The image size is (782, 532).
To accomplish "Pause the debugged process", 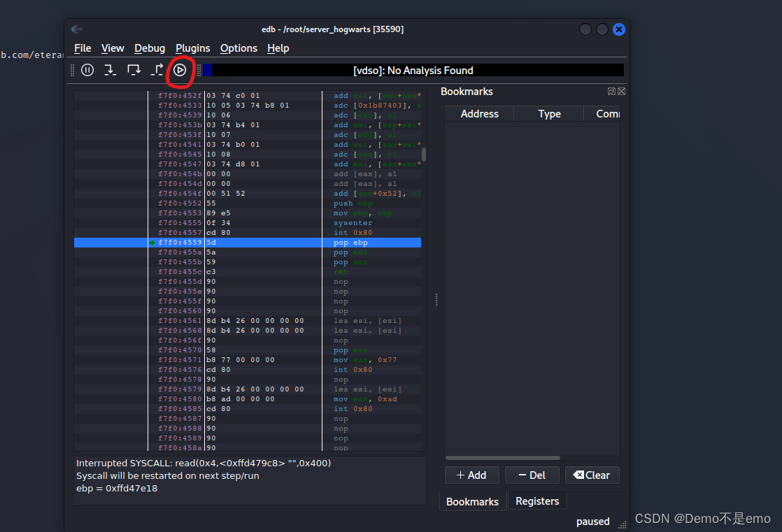I will (87, 71).
